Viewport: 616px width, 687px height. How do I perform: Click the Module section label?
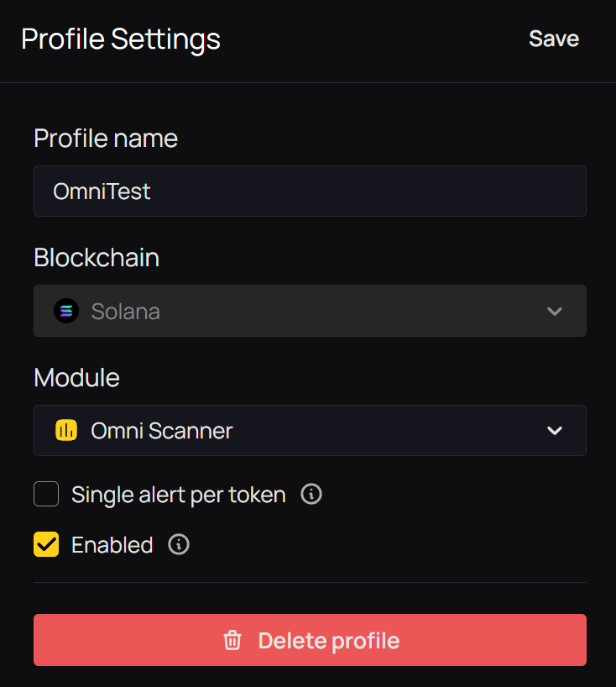click(x=76, y=378)
